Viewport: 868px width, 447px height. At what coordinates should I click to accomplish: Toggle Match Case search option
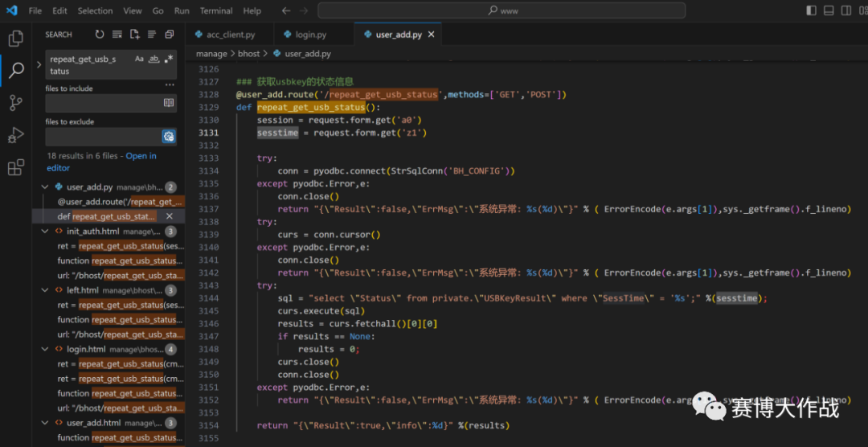(x=139, y=59)
